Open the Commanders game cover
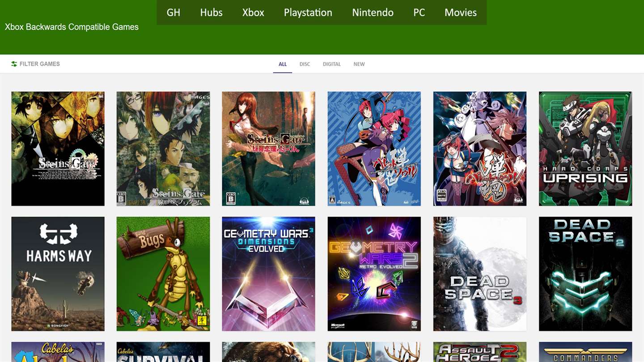The image size is (644, 362). click(585, 352)
